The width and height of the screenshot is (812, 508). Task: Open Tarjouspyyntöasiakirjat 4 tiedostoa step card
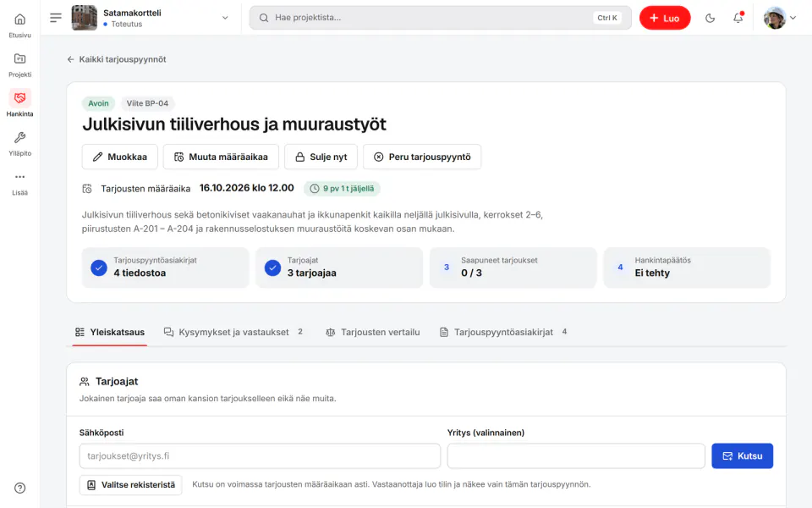click(165, 268)
